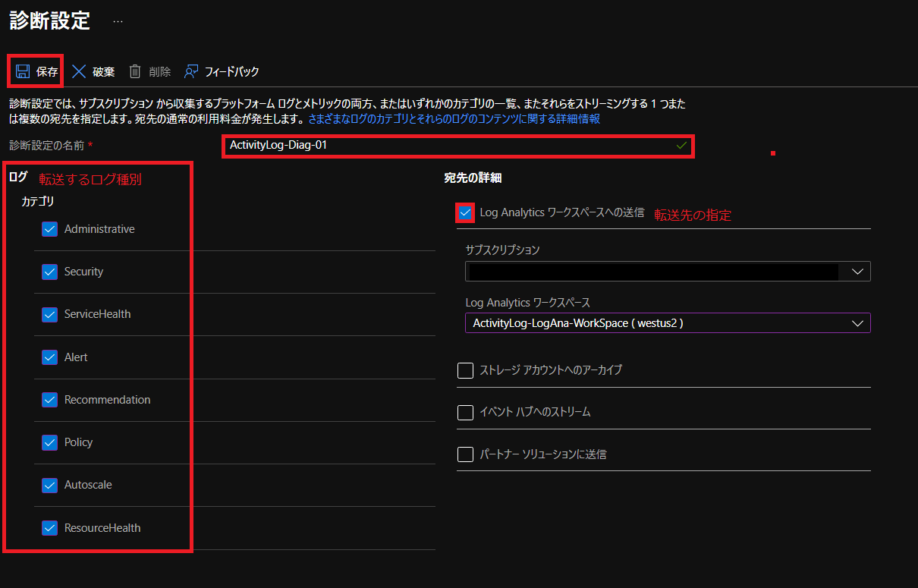The image size is (918, 588).
Task: Uncheck the ServiceHealth category checkbox
Action: 50,314
